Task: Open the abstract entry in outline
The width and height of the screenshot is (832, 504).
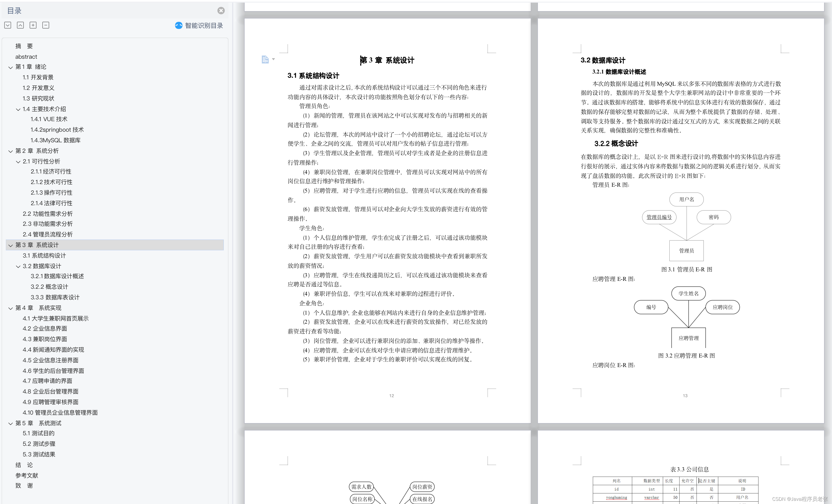Action: 26,57
